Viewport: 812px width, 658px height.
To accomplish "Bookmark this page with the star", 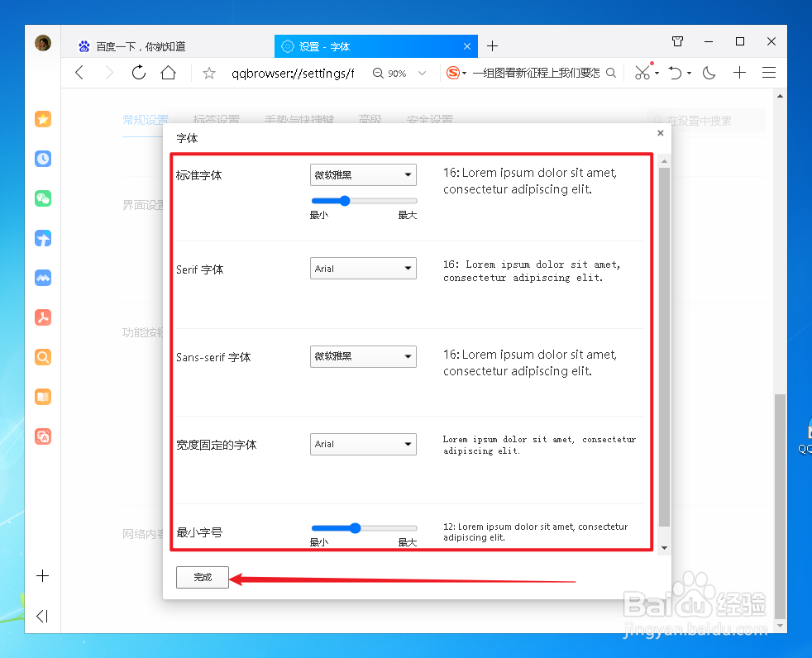I will (209, 73).
